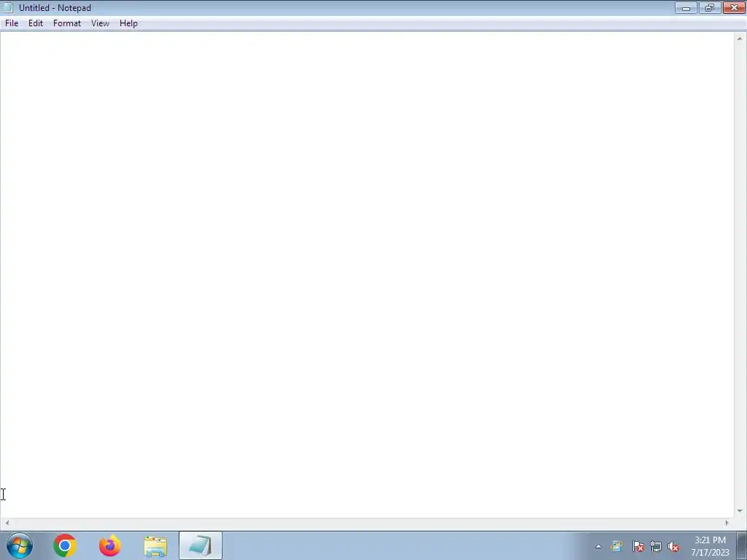Open the File menu
Viewport: 747px width, 560px height.
(12, 23)
